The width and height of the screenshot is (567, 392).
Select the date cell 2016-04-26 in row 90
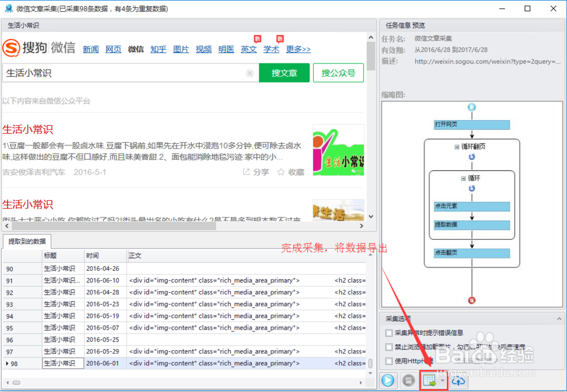pos(105,269)
